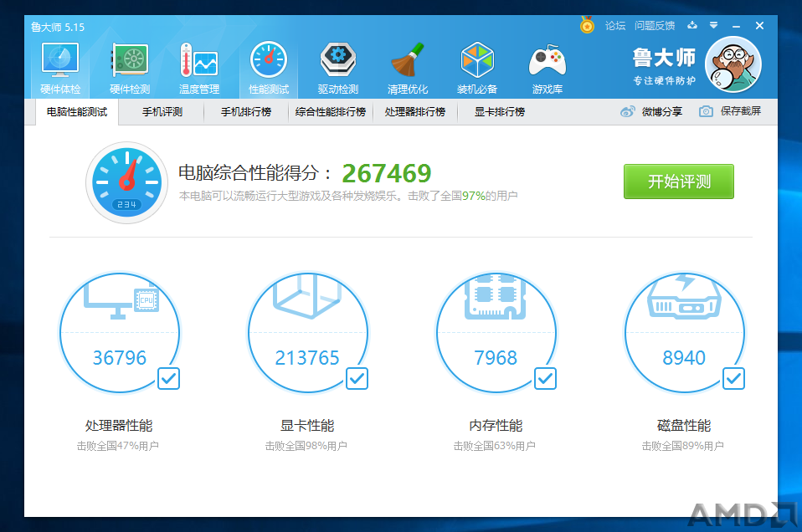The width and height of the screenshot is (802, 532).
Task: Click 击败全国98%用户 text
Action: click(x=306, y=446)
